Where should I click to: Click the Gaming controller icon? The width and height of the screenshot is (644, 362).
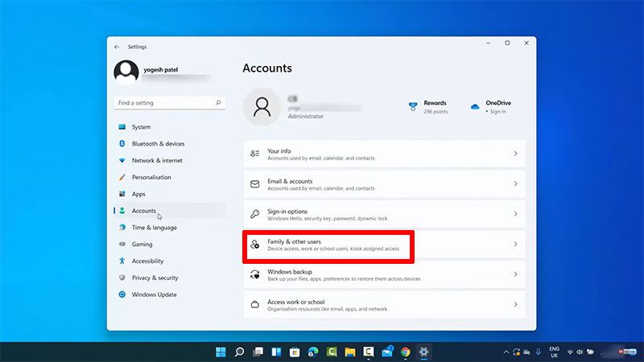[x=122, y=245]
